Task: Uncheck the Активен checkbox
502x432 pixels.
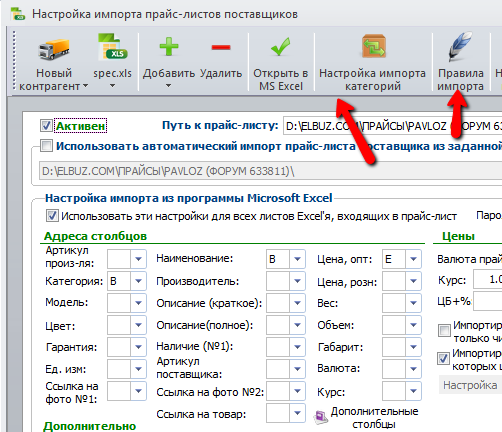Action: point(46,126)
